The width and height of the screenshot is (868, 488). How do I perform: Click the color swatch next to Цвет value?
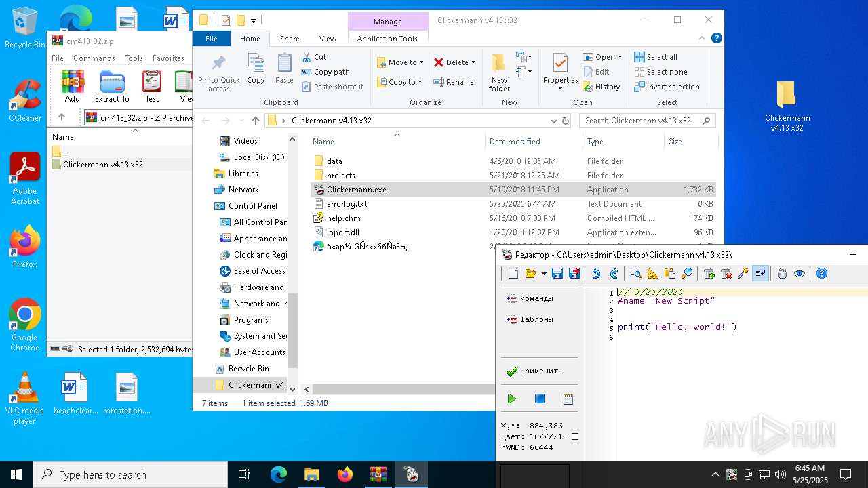pyautogui.click(x=575, y=436)
